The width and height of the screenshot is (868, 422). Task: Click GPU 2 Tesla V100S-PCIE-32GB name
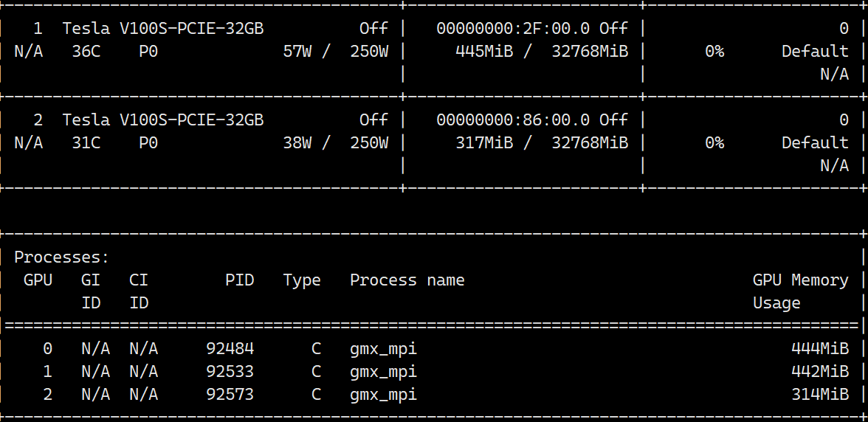coord(162,120)
